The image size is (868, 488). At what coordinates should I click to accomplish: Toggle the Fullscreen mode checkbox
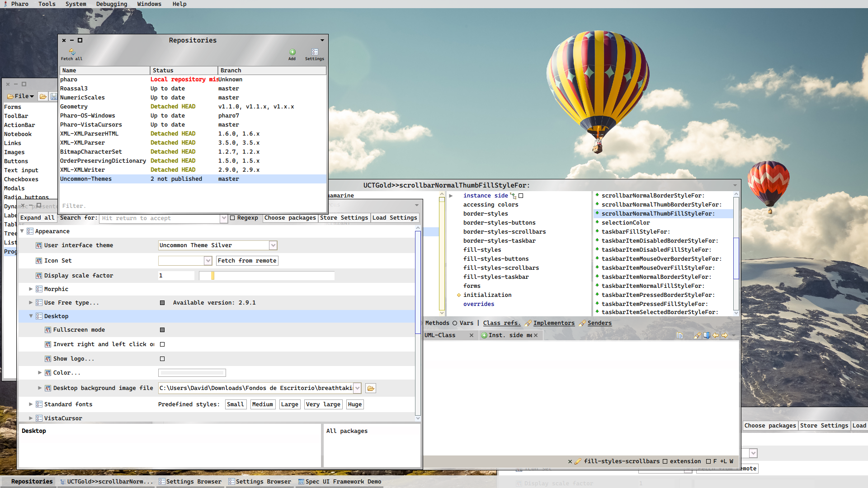tap(162, 330)
